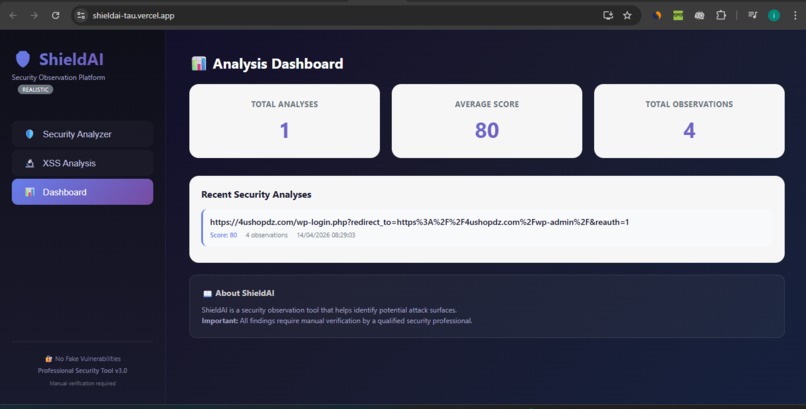The height and width of the screenshot is (409, 806).
Task: Click the Average Score card
Action: coord(487,121)
